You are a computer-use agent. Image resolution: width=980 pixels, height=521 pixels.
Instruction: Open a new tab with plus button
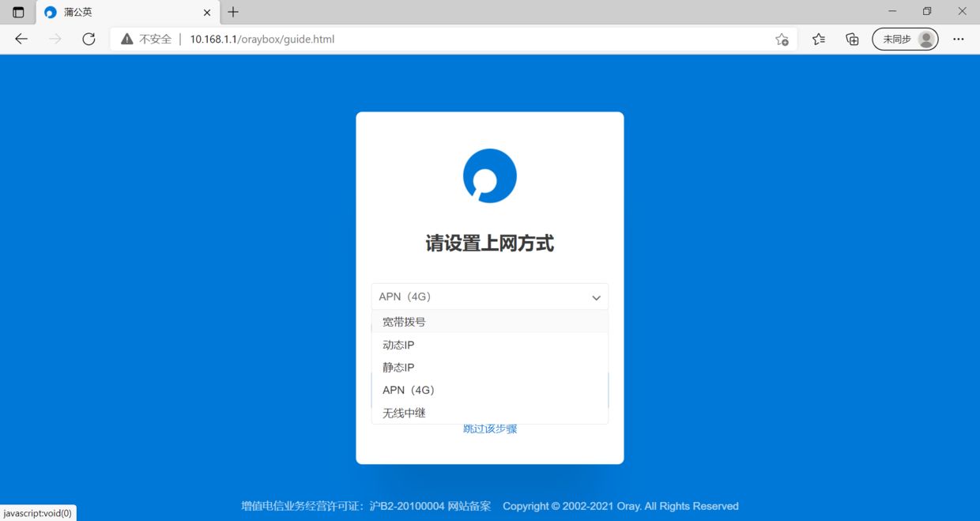[233, 12]
